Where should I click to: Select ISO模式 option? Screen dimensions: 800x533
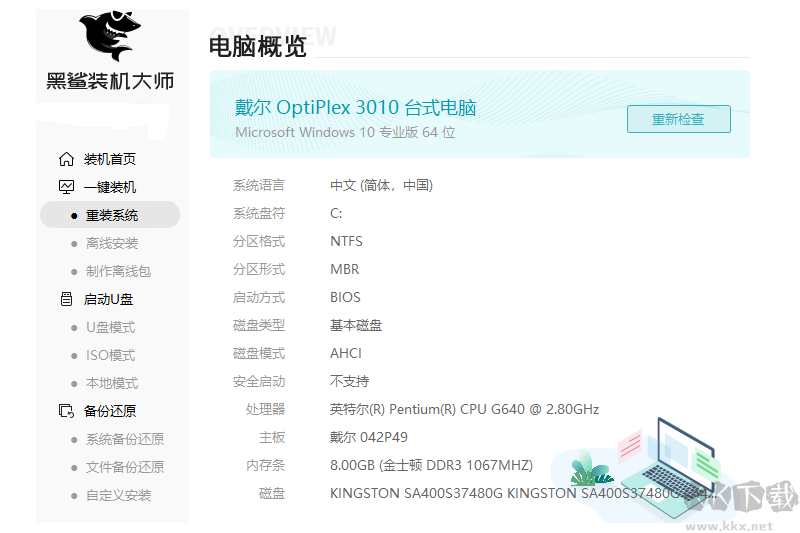111,355
